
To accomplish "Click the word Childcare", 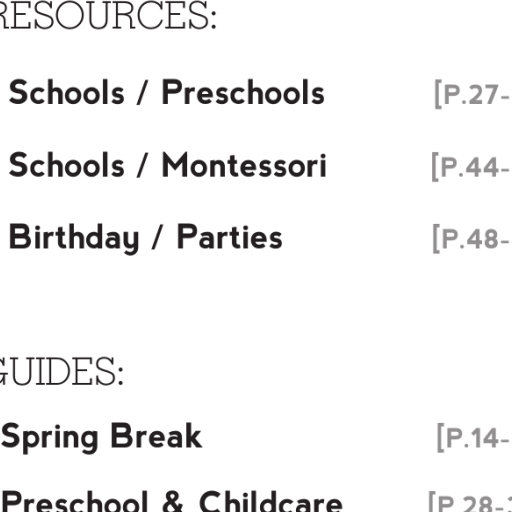I will (x=271, y=502).
